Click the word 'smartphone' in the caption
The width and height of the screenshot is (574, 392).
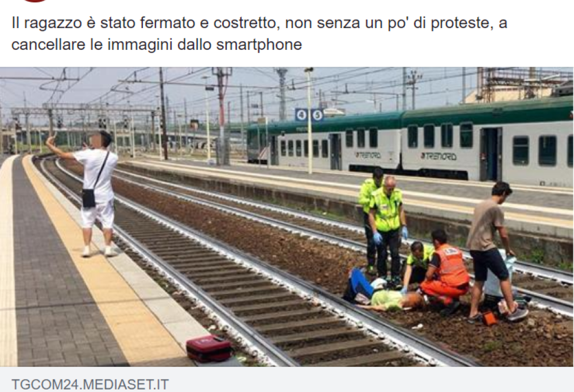point(259,45)
